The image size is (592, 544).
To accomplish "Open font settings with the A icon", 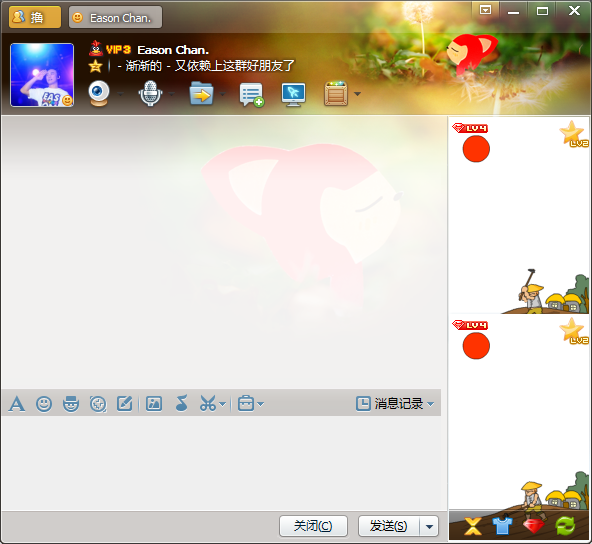I will 17,404.
